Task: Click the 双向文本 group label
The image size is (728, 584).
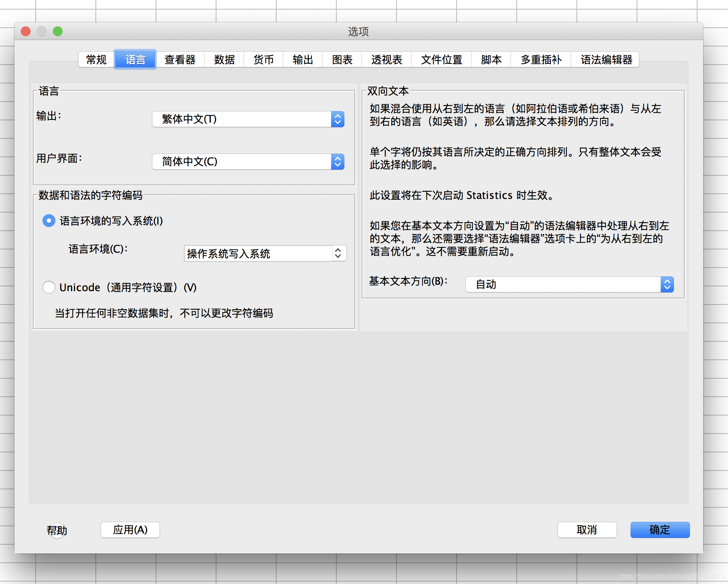Action: [x=388, y=91]
